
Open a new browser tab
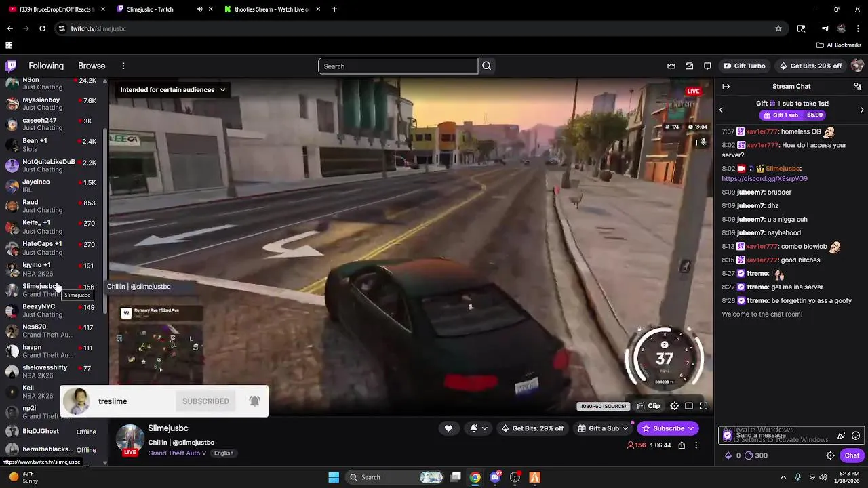334,9
